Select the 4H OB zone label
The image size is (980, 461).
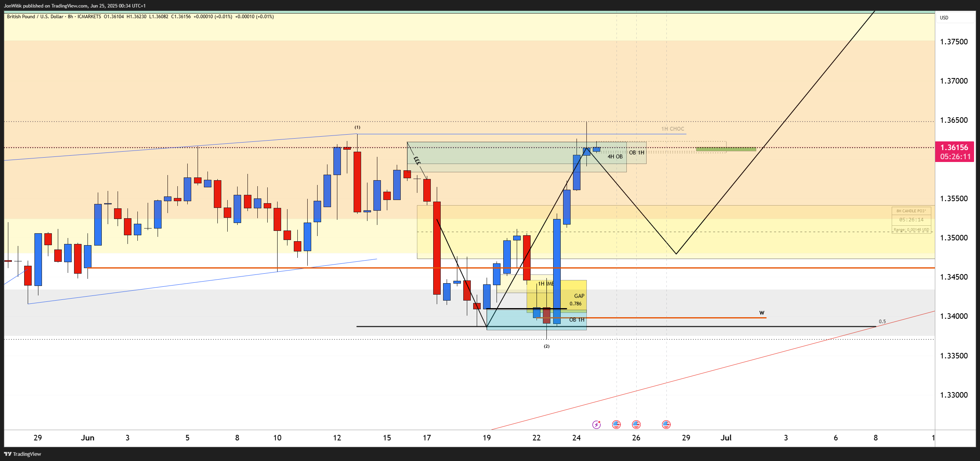pyautogui.click(x=615, y=157)
